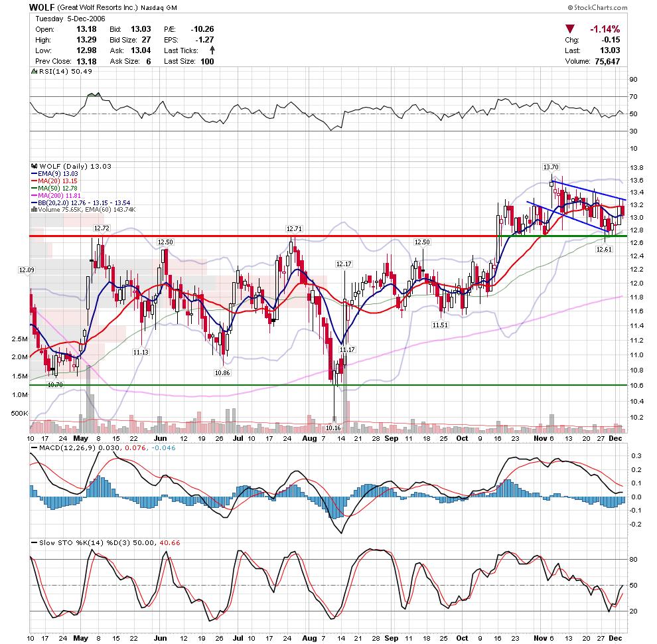Click the Bid Size value 27
This screenshot has height=644, width=657.
click(146, 40)
